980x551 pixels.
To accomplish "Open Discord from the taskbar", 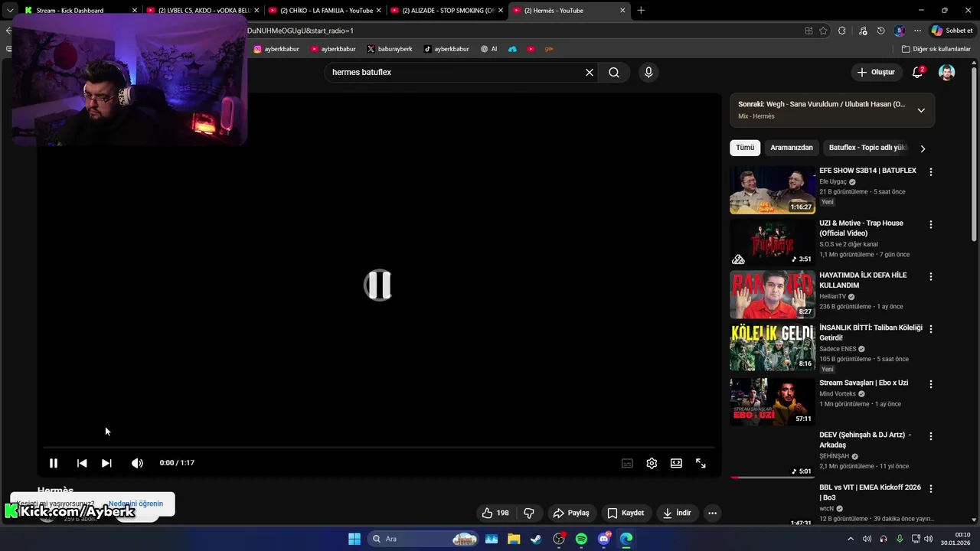I will point(604,539).
